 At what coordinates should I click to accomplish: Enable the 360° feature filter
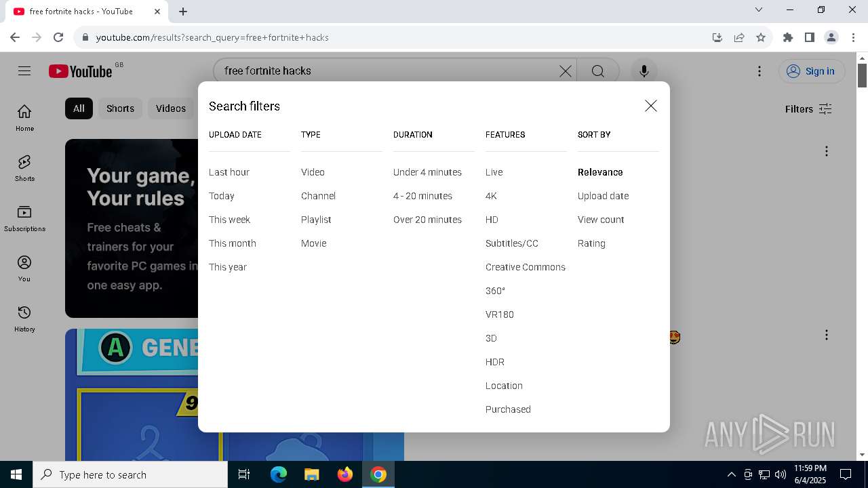pos(495,291)
